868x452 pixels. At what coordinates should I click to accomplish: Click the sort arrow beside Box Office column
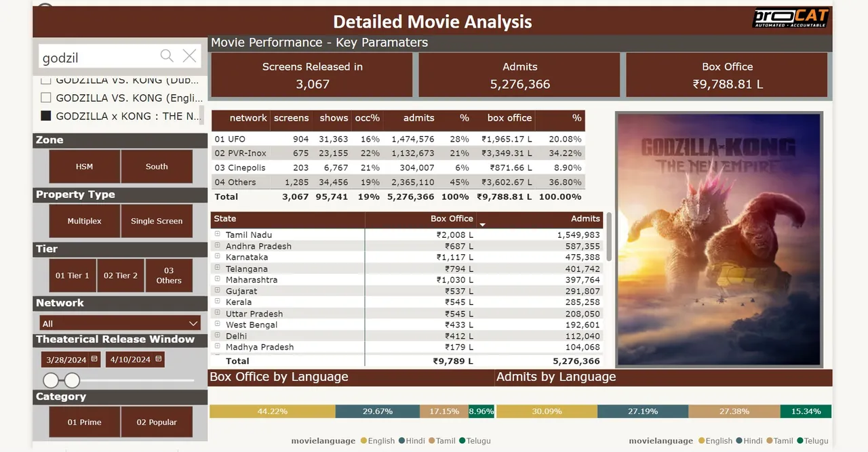483,224
